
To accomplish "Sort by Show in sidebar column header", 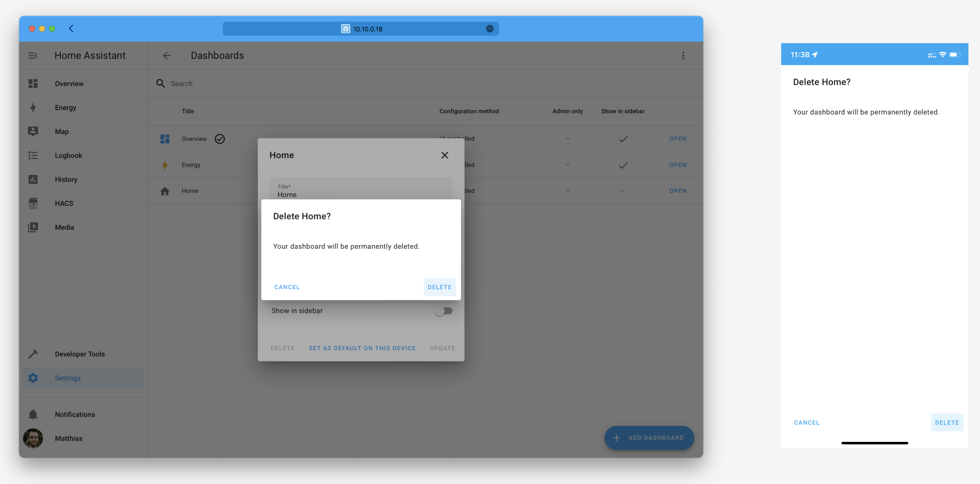I will click(x=623, y=111).
